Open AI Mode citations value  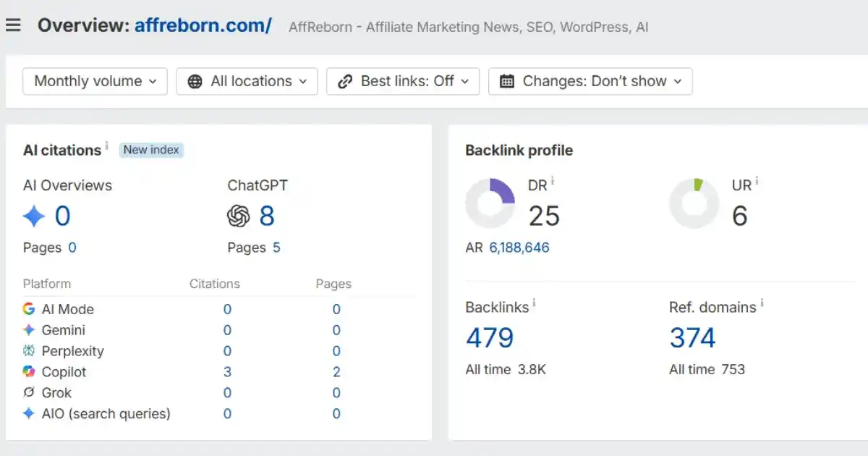tap(227, 309)
